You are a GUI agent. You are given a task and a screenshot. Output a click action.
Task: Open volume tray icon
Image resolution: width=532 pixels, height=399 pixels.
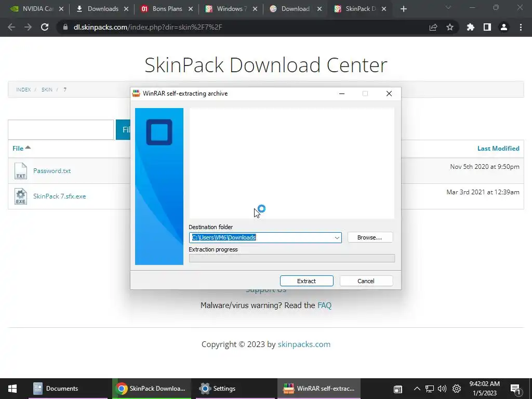[x=442, y=389]
